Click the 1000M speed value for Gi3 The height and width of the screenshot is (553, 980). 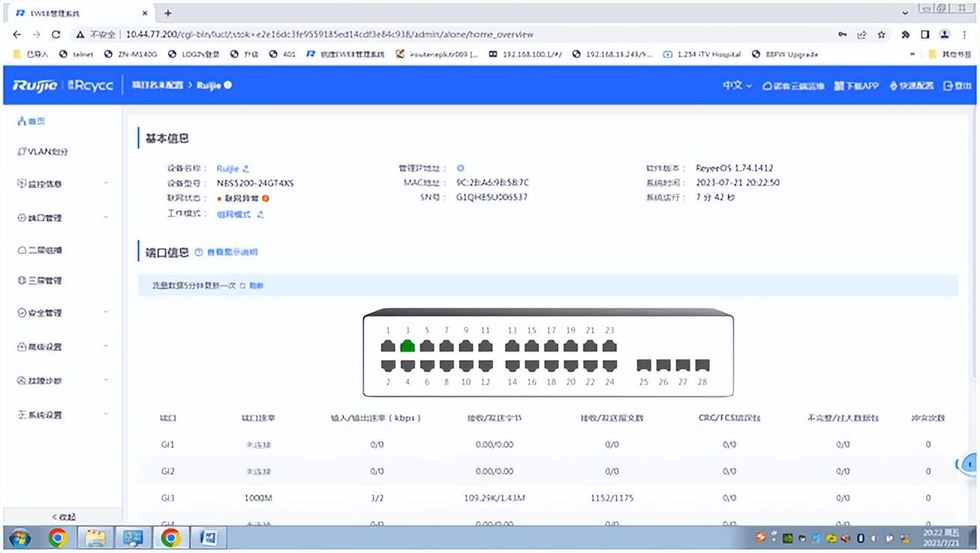[258, 498]
